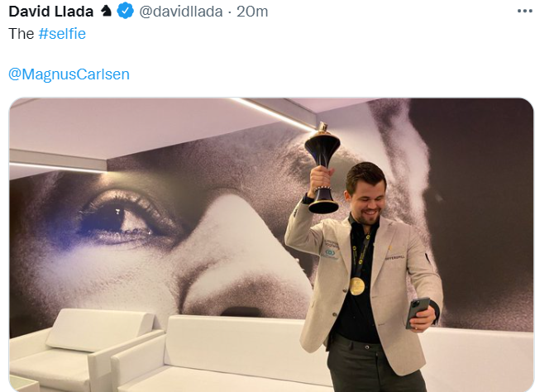Click the gold medal in the photo
Image resolution: width=535 pixels, height=392 pixels.
[x=357, y=286]
